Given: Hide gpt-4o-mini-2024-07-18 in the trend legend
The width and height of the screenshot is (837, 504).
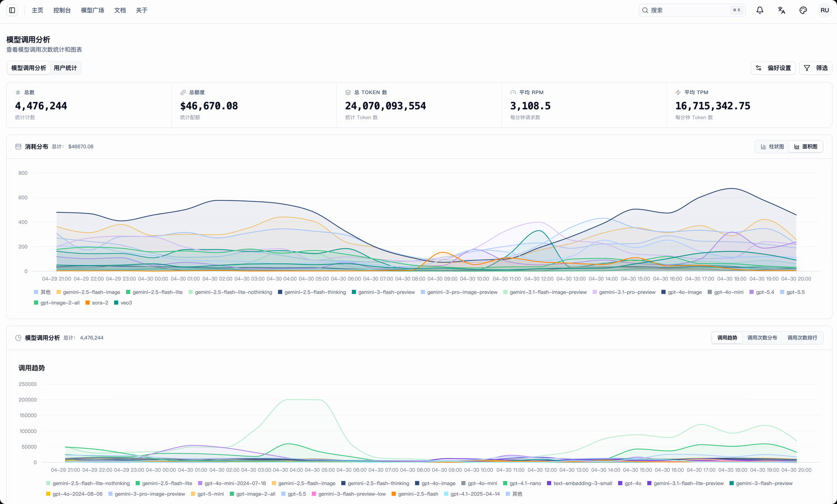Looking at the screenshot, I should [x=232, y=484].
